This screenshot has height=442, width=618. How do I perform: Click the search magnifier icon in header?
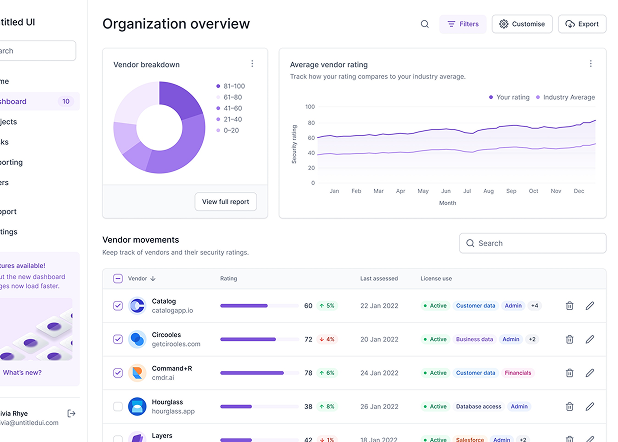click(425, 24)
